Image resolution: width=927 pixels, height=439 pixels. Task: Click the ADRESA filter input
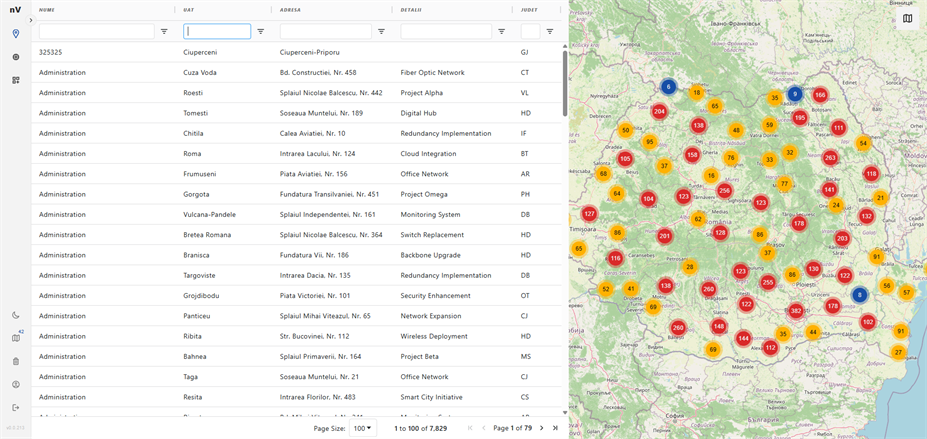[x=326, y=31]
